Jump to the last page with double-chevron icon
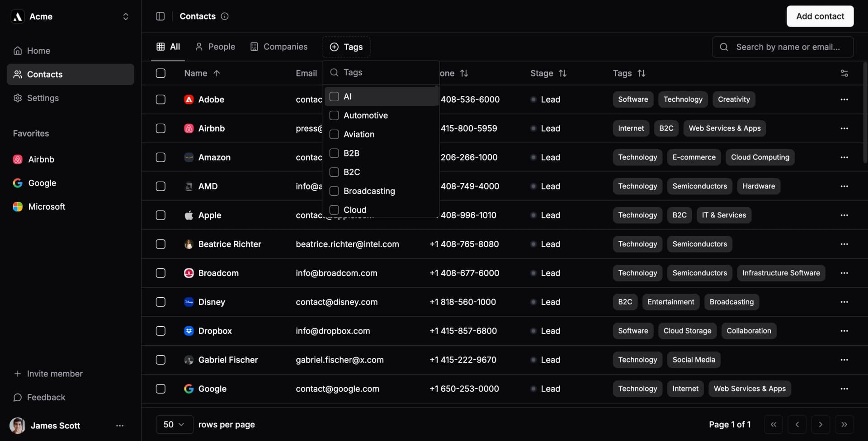The height and width of the screenshot is (441, 868). (844, 425)
